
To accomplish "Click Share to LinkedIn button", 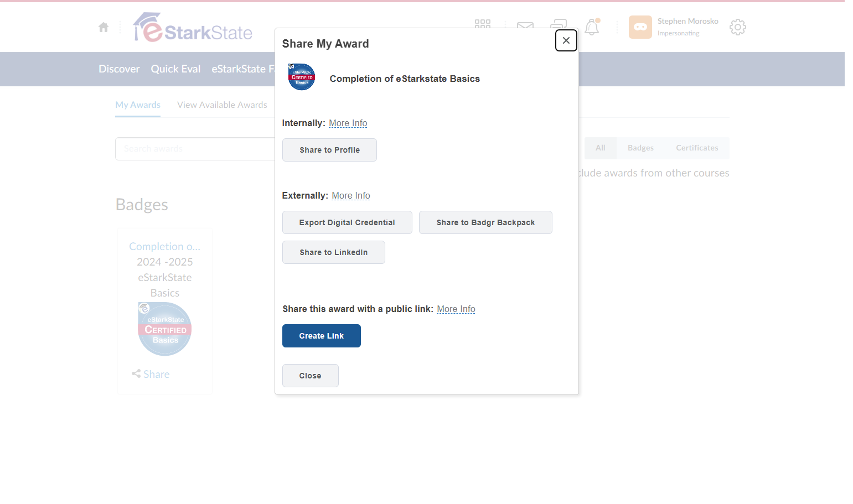I will pyautogui.click(x=333, y=252).
